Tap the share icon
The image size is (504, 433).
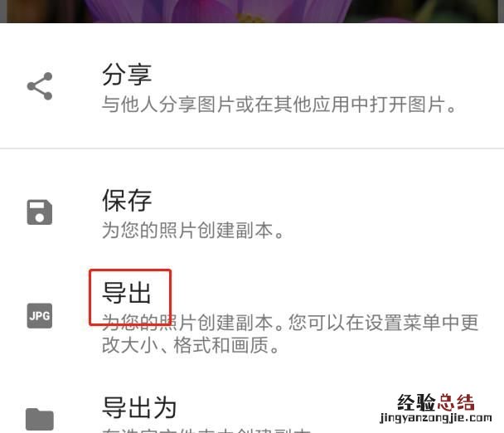40,86
